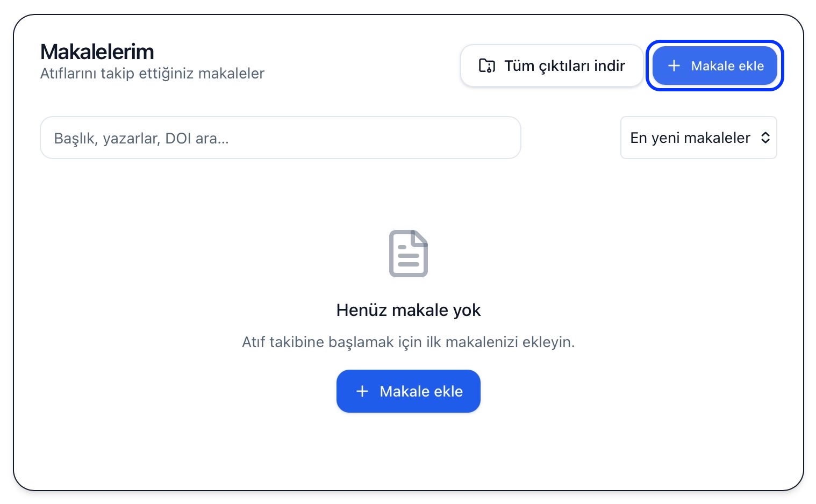Collapse the newest articles sort selector
816x504 pixels.
click(x=698, y=138)
